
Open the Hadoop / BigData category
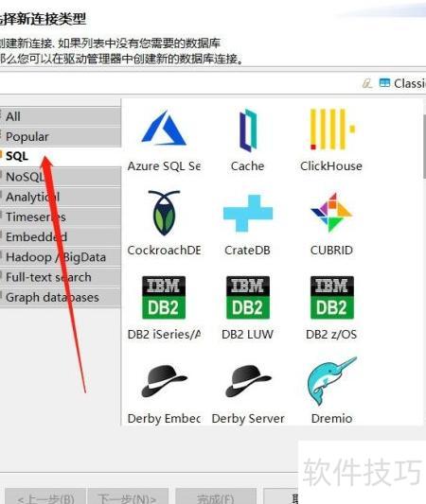[61, 257]
